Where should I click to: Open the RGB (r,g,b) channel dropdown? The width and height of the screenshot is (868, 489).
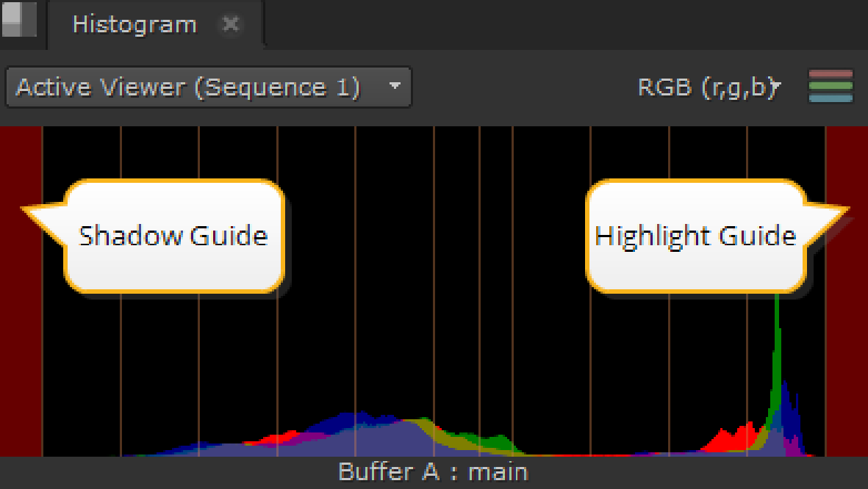pos(709,88)
